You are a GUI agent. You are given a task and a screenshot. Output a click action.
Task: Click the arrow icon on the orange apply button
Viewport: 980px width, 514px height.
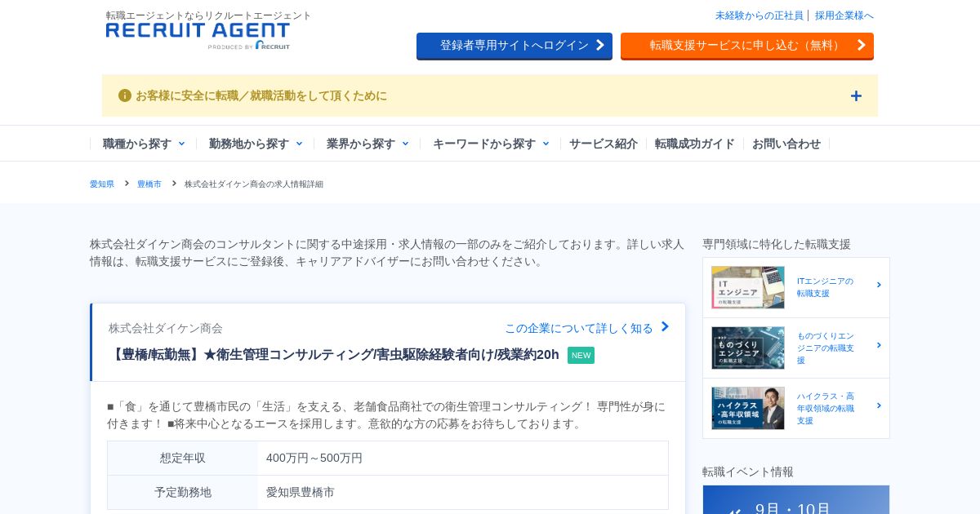click(x=861, y=45)
